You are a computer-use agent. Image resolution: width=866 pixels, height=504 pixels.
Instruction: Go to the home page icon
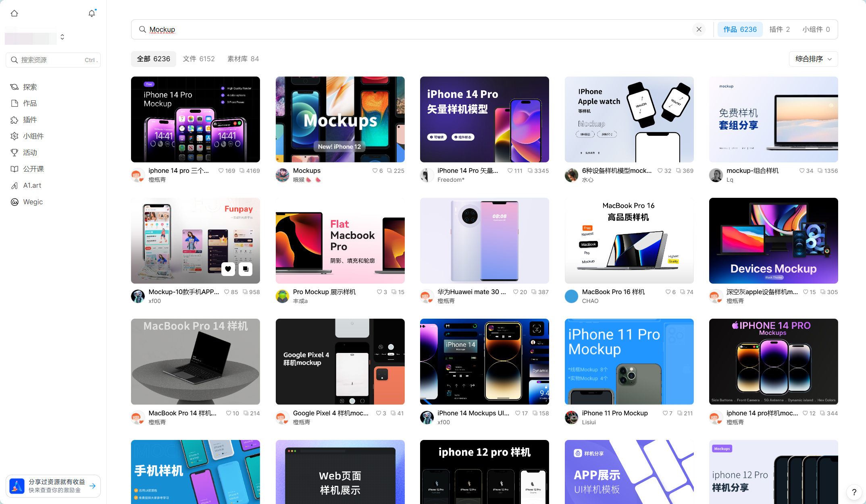pyautogui.click(x=15, y=13)
